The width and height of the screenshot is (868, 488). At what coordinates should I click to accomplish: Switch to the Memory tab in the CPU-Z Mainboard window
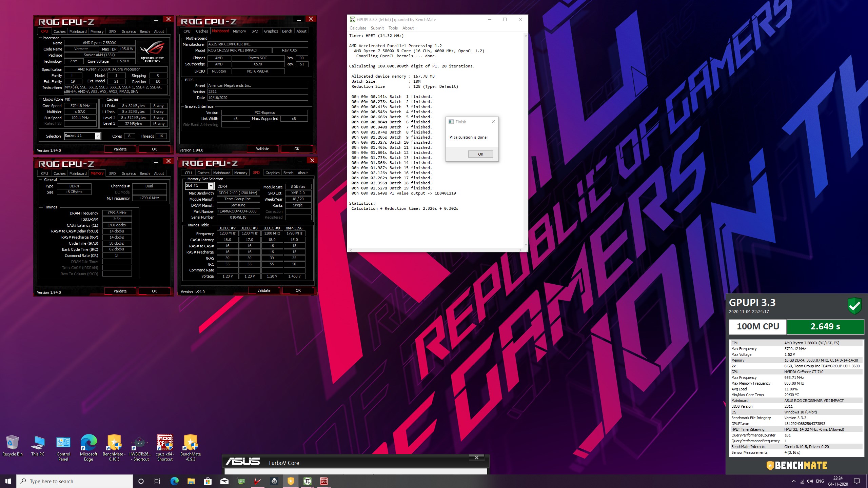(x=239, y=31)
